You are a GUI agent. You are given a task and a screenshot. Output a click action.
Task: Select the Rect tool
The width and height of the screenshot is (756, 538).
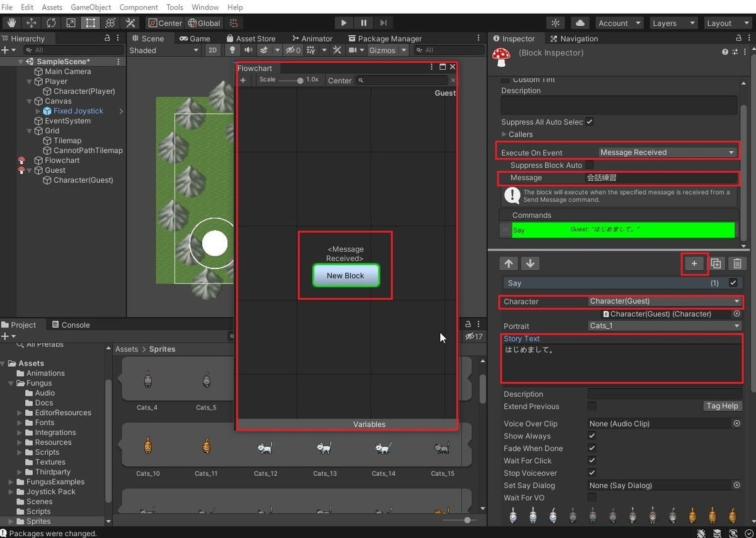click(x=91, y=23)
